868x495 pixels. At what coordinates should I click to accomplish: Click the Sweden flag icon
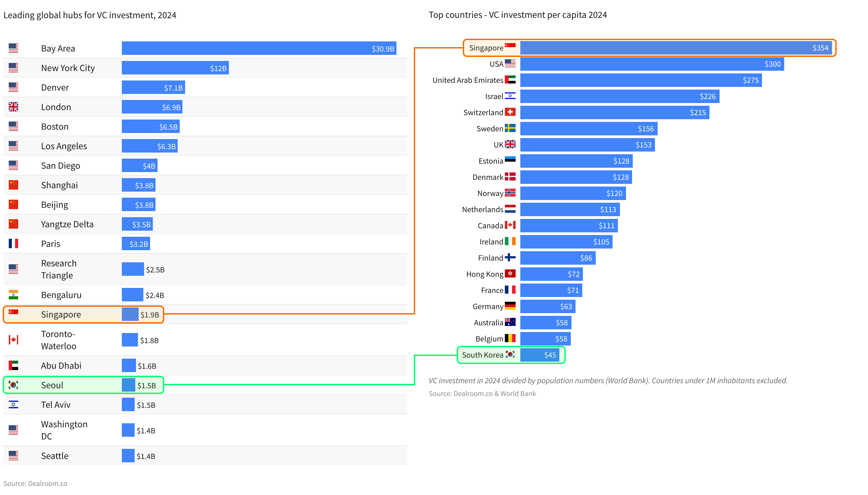(x=510, y=129)
